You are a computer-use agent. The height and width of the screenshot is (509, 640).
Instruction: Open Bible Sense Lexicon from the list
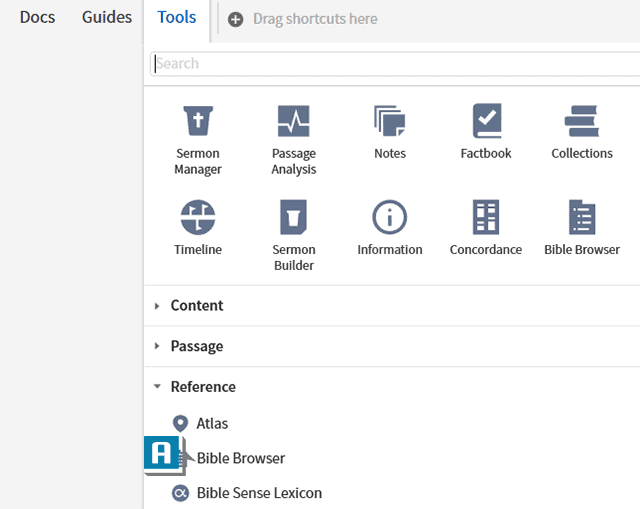tap(259, 493)
